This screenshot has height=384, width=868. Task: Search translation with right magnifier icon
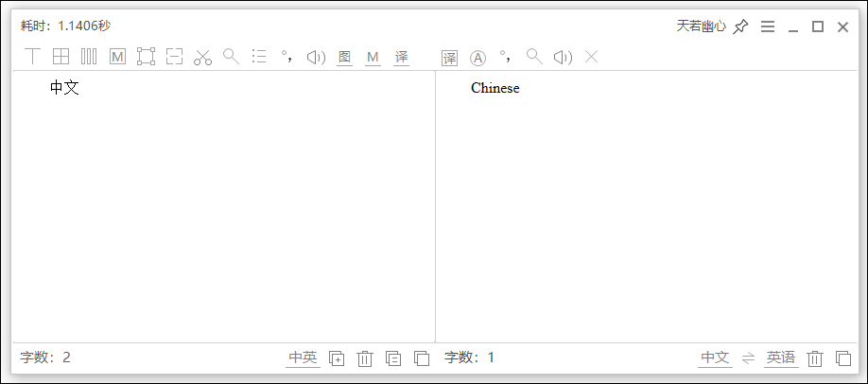pyautogui.click(x=534, y=56)
